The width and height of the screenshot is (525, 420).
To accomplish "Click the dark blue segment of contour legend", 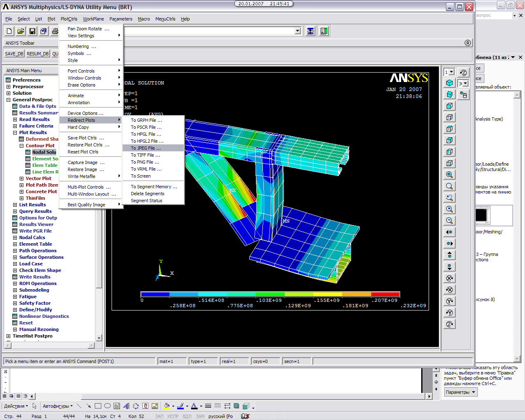I will pos(155,294).
